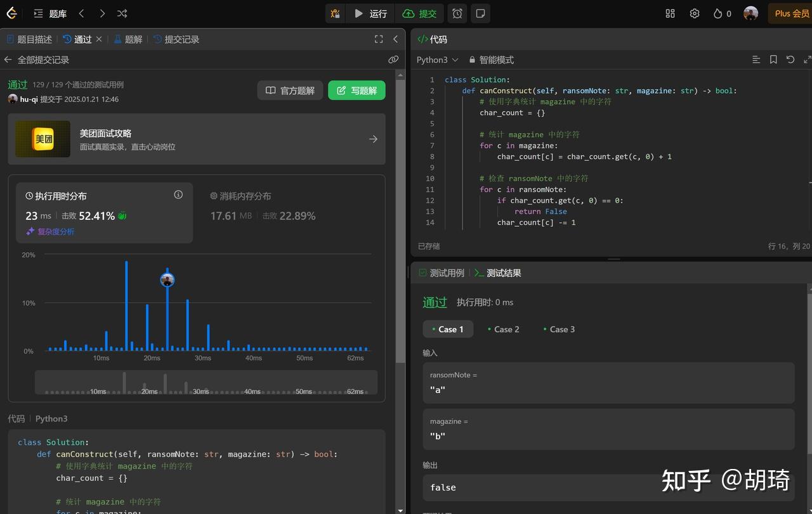Open 复杂度分析 link

[x=50, y=231]
